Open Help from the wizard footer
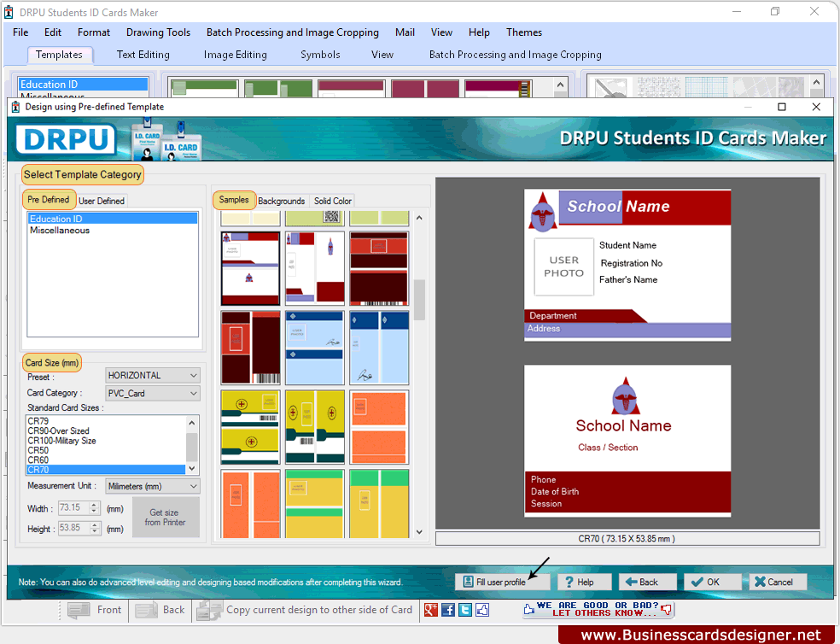Viewport: 840px width, 644px height. pos(583,582)
